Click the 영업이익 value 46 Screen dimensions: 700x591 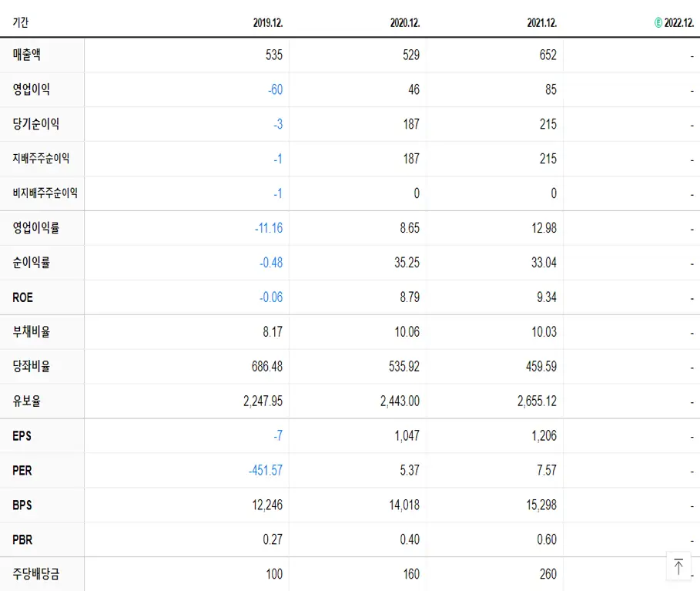coord(414,89)
